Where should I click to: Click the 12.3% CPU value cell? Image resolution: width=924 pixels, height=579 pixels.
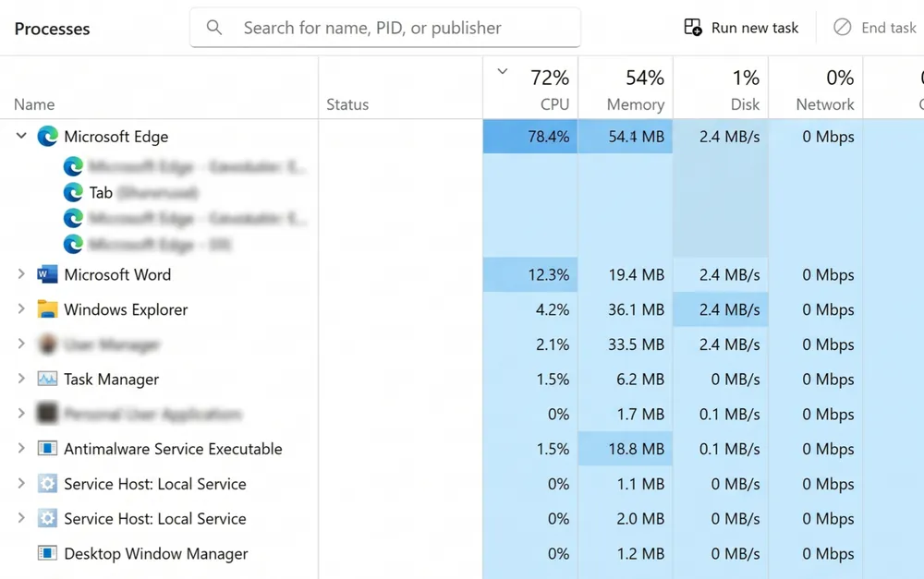(x=530, y=274)
